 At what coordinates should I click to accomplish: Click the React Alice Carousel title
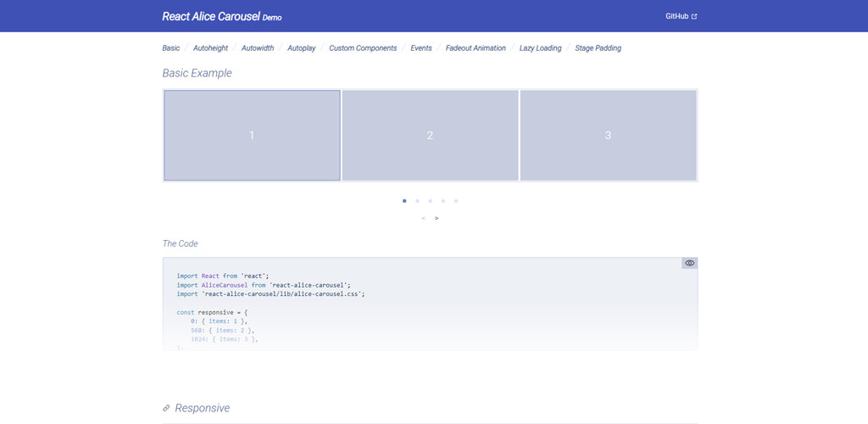coord(211,17)
